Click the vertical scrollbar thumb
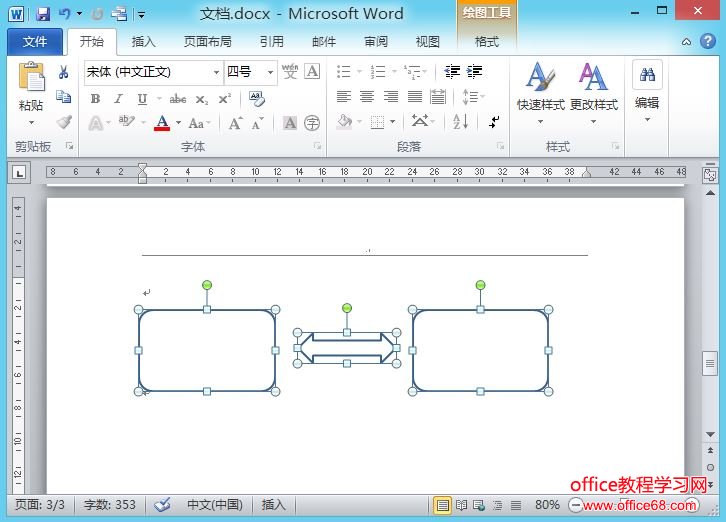 pos(710,364)
